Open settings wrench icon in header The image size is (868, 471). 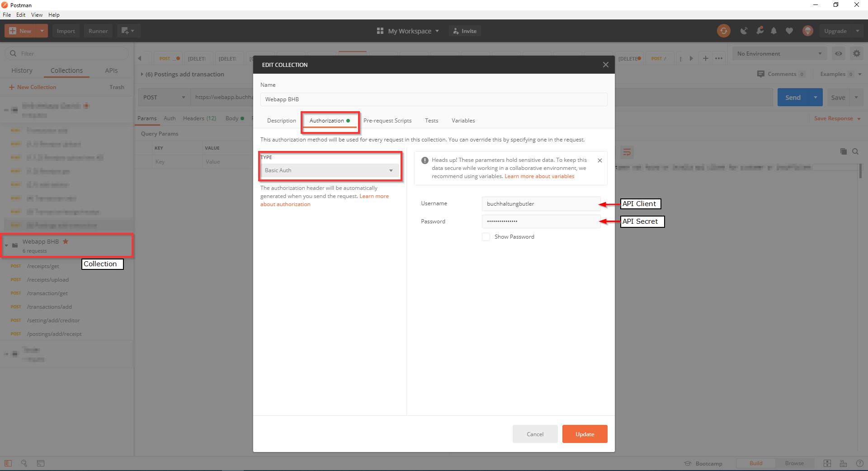[760, 31]
